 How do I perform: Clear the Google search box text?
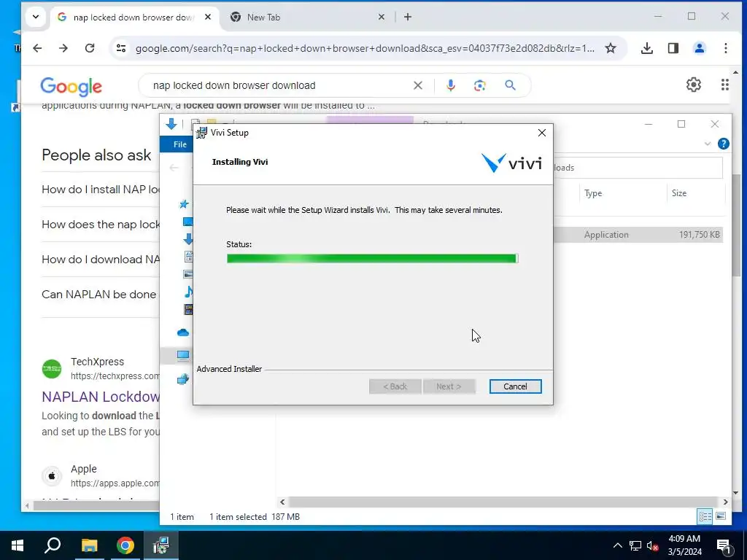[417, 85]
